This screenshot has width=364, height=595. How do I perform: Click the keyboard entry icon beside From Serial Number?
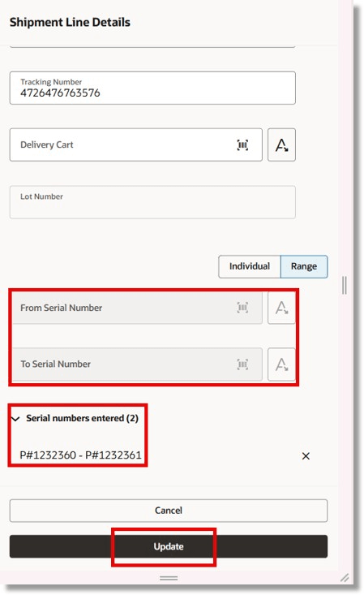(281, 308)
